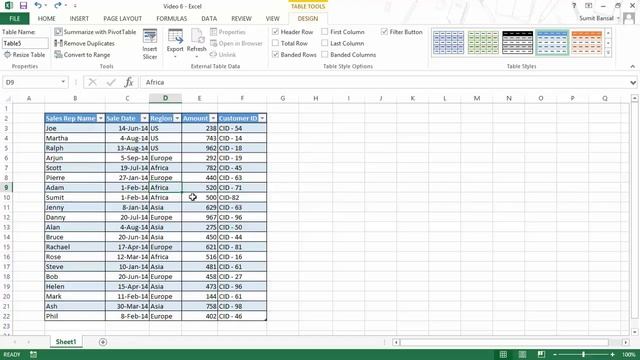Click Resize Table
The image size is (640, 360).
tap(24, 55)
